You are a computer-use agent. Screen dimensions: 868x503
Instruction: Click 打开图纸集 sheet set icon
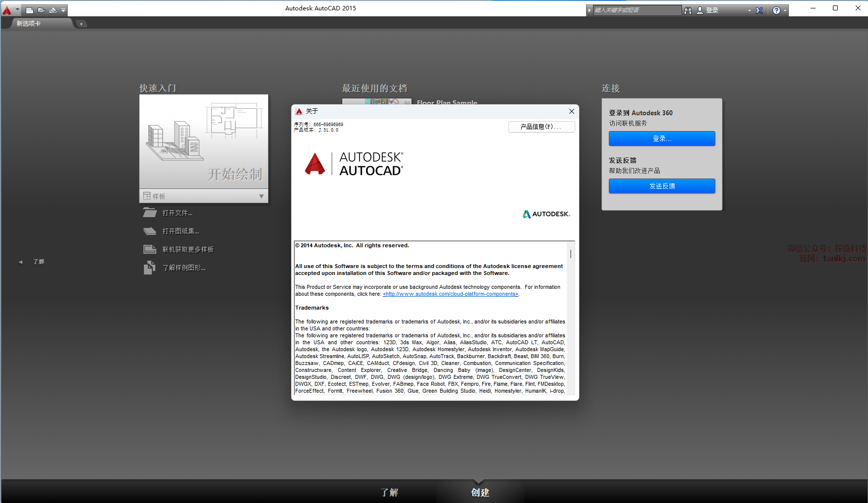(149, 231)
